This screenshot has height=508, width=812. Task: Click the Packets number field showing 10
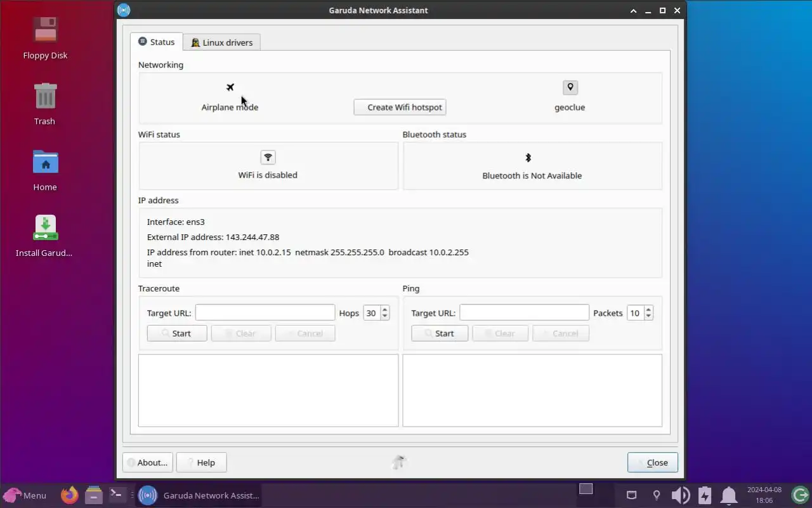(635, 312)
